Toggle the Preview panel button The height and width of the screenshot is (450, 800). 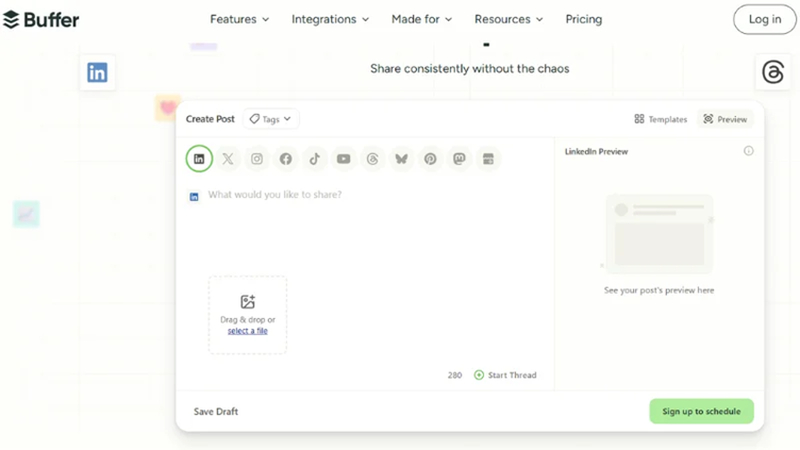point(725,119)
